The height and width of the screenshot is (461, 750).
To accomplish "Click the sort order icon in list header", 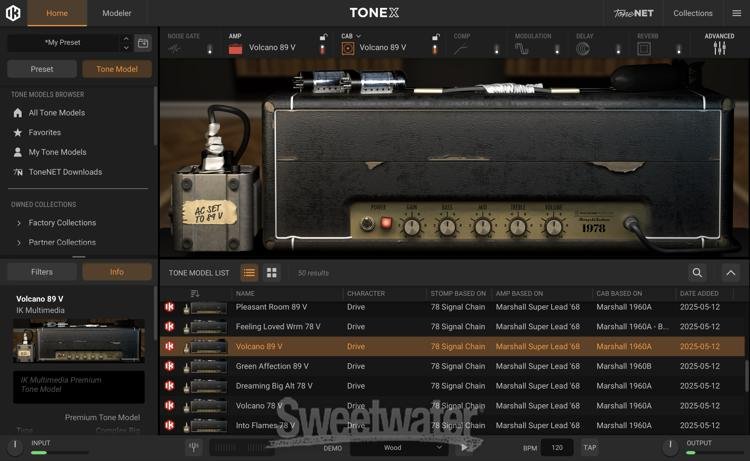I will [195, 293].
